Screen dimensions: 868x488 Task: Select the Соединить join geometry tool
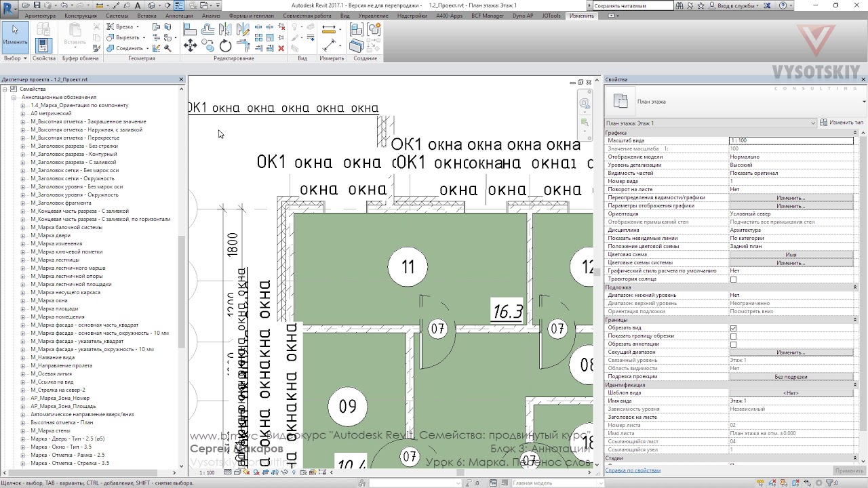coord(129,48)
